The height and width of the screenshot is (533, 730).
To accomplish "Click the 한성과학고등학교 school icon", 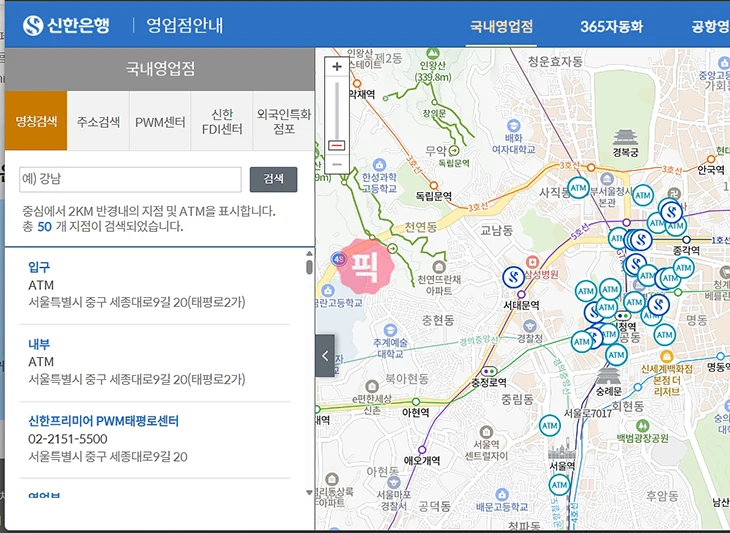I will [x=379, y=165].
